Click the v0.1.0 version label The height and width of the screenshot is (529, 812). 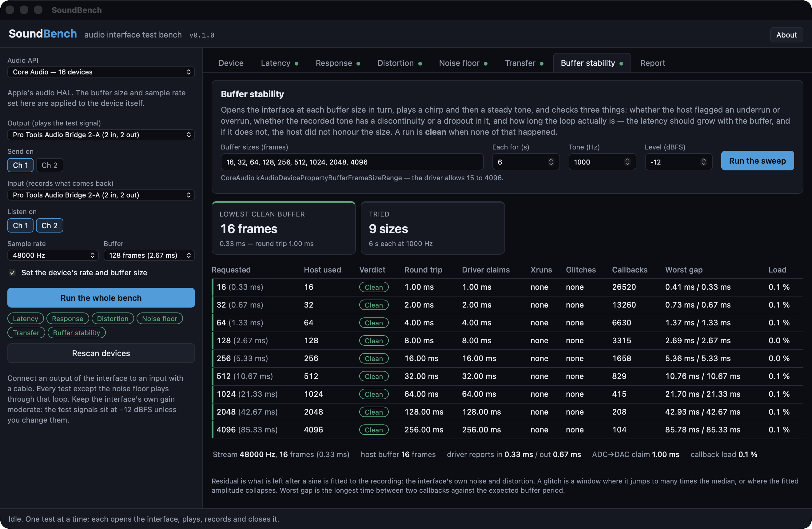(202, 35)
